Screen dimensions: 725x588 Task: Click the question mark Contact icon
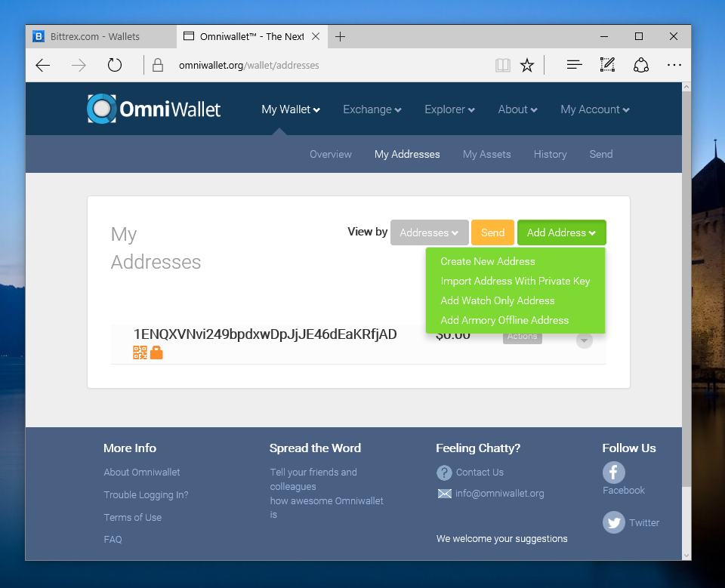click(x=444, y=473)
